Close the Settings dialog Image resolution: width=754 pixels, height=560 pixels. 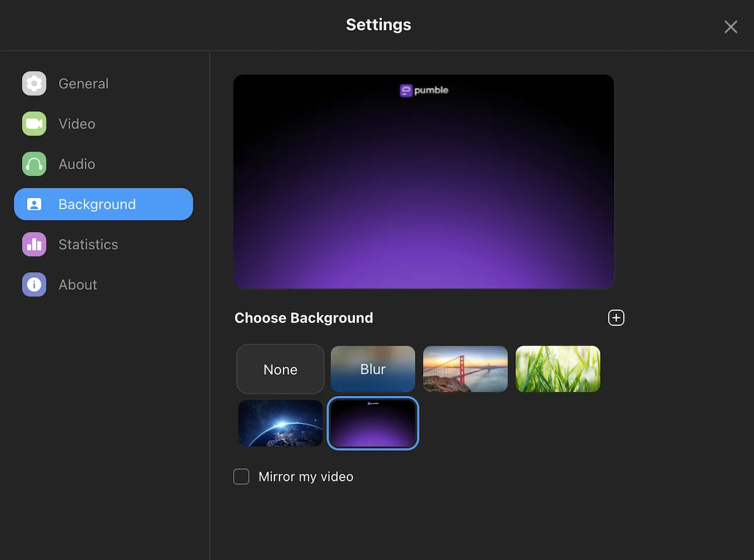(x=730, y=26)
